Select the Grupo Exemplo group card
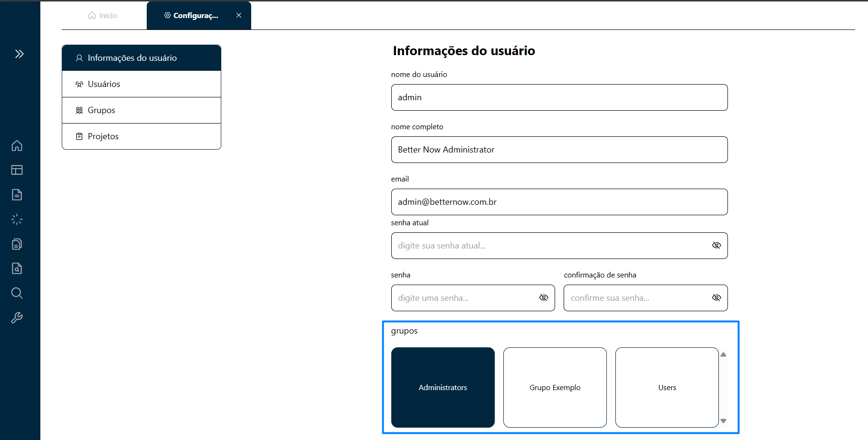The width and height of the screenshot is (868, 440). click(555, 387)
